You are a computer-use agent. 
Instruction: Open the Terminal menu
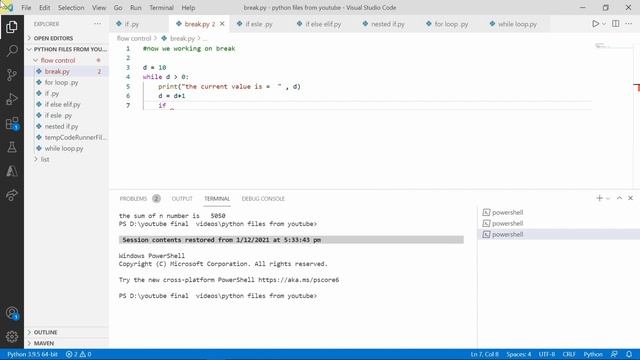point(161,7)
